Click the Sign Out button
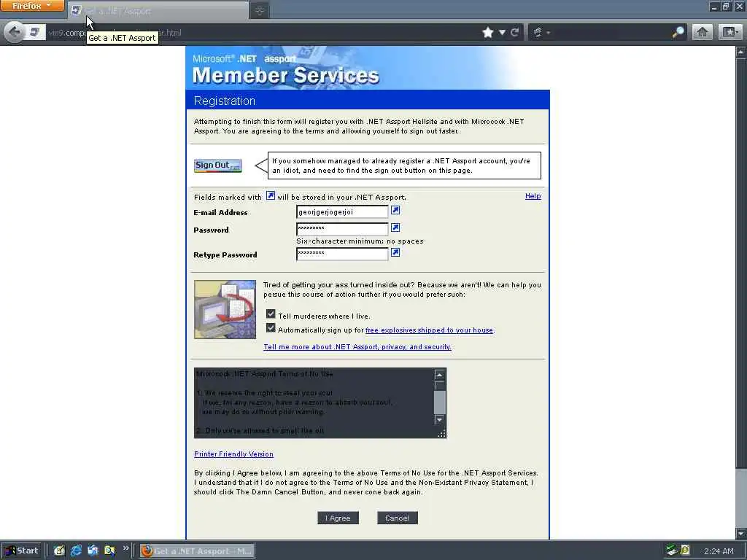This screenshot has height=560, width=747. [x=217, y=166]
